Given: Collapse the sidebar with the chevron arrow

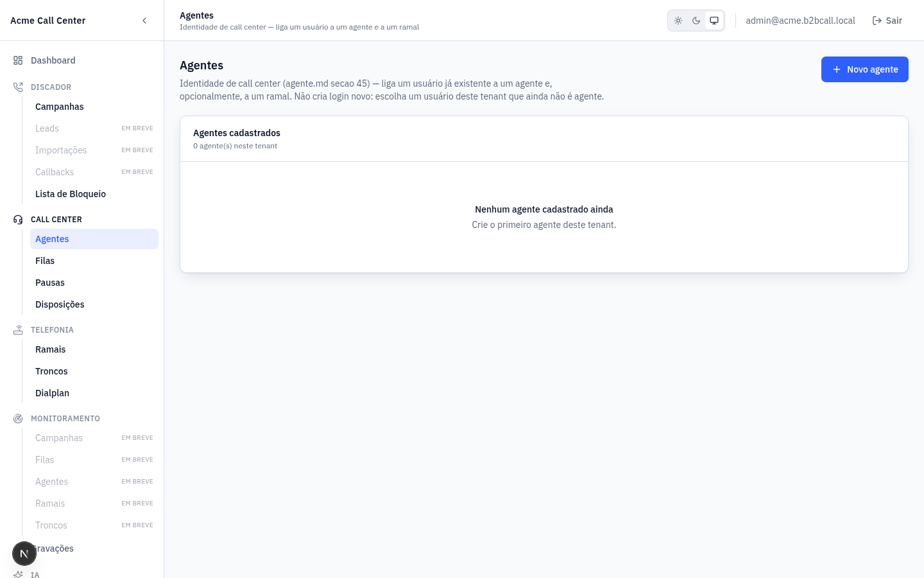Looking at the screenshot, I should (144, 21).
